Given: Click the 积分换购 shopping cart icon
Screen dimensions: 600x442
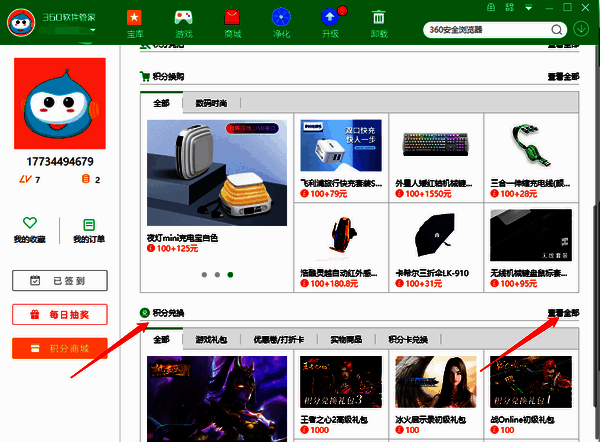Looking at the screenshot, I should tap(145, 77).
